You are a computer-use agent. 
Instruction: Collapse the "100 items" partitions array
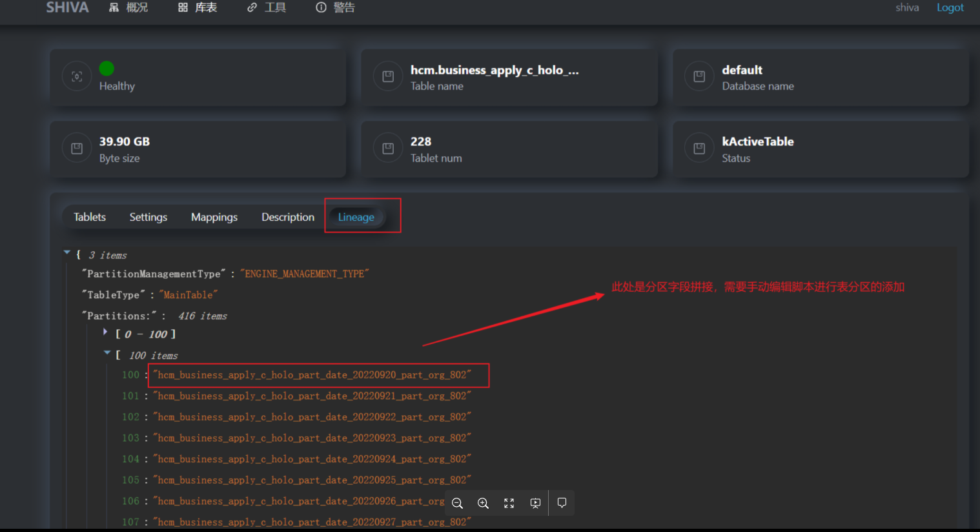(107, 353)
